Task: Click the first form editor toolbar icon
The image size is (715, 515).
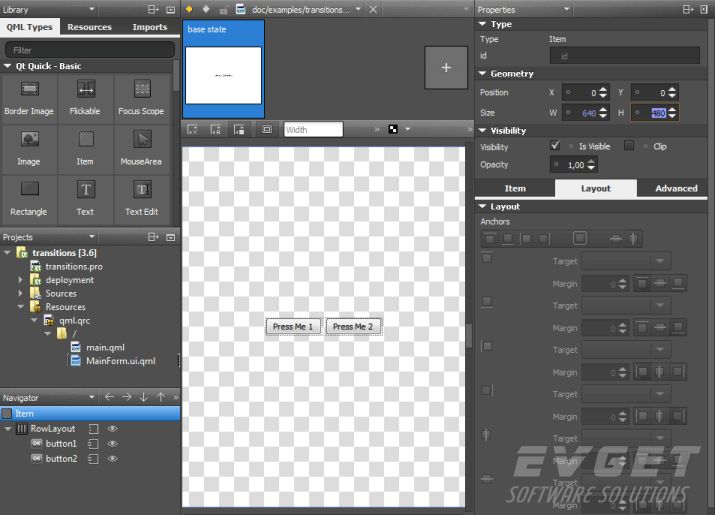Action: pos(192,130)
